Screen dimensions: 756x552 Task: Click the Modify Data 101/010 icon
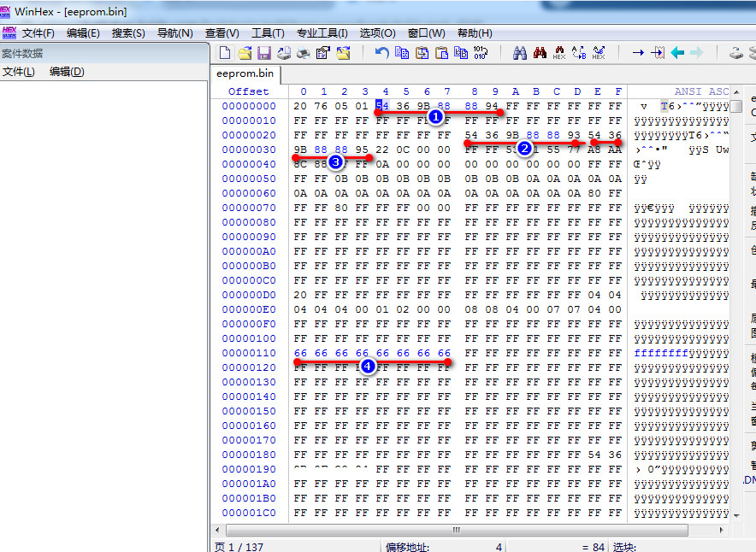point(481,53)
